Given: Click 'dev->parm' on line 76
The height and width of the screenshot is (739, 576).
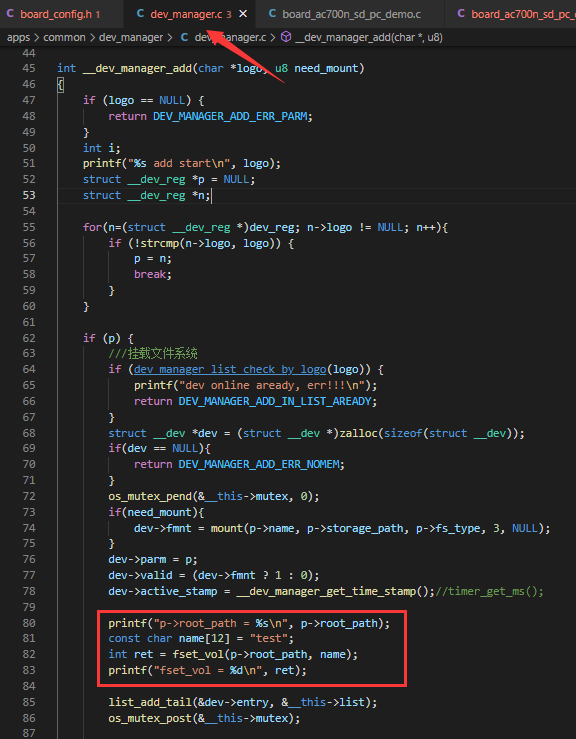Looking at the screenshot, I should point(137,560).
